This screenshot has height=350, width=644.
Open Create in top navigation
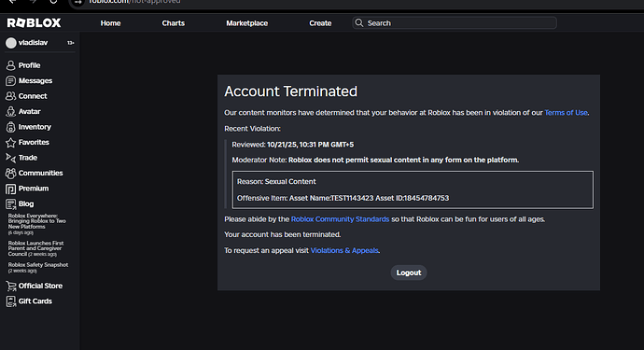(320, 23)
